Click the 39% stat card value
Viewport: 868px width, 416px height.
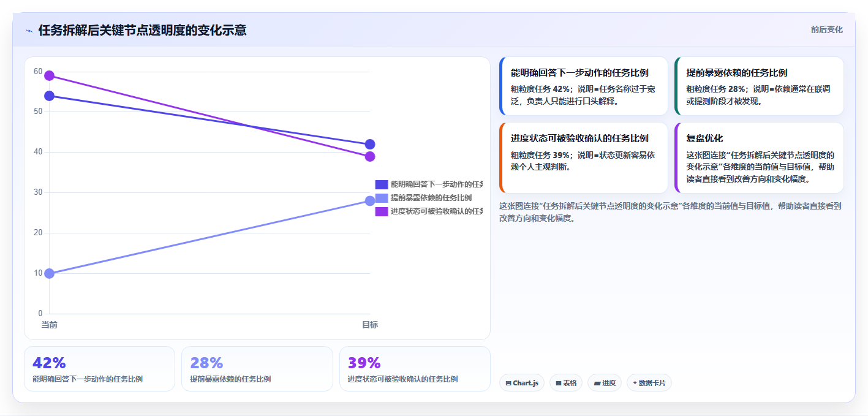[x=364, y=363]
